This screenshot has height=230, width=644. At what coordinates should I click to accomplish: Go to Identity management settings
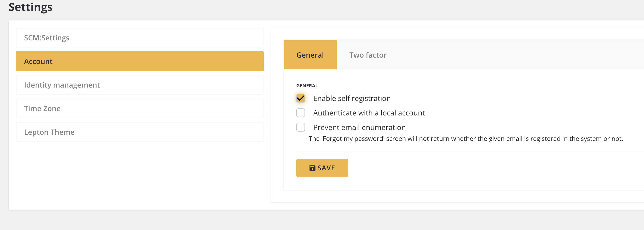tap(139, 85)
